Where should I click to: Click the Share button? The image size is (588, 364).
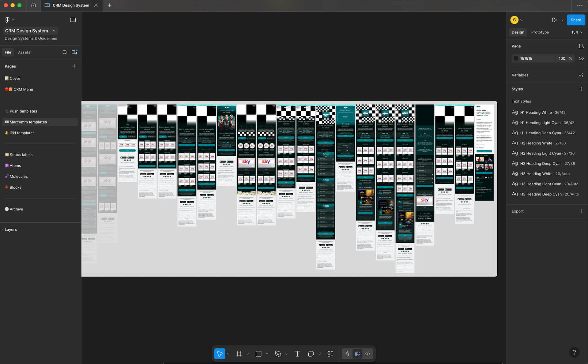pyautogui.click(x=575, y=20)
